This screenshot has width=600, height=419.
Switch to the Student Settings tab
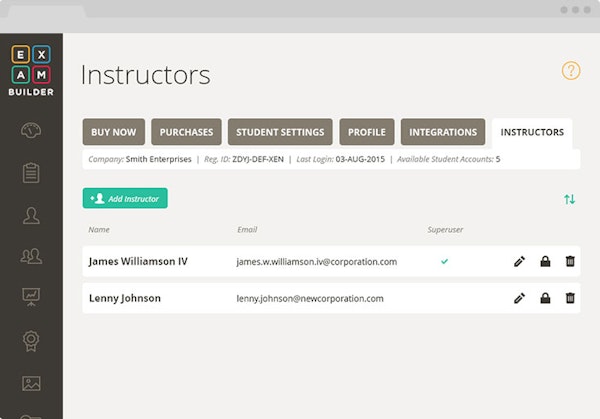point(281,132)
